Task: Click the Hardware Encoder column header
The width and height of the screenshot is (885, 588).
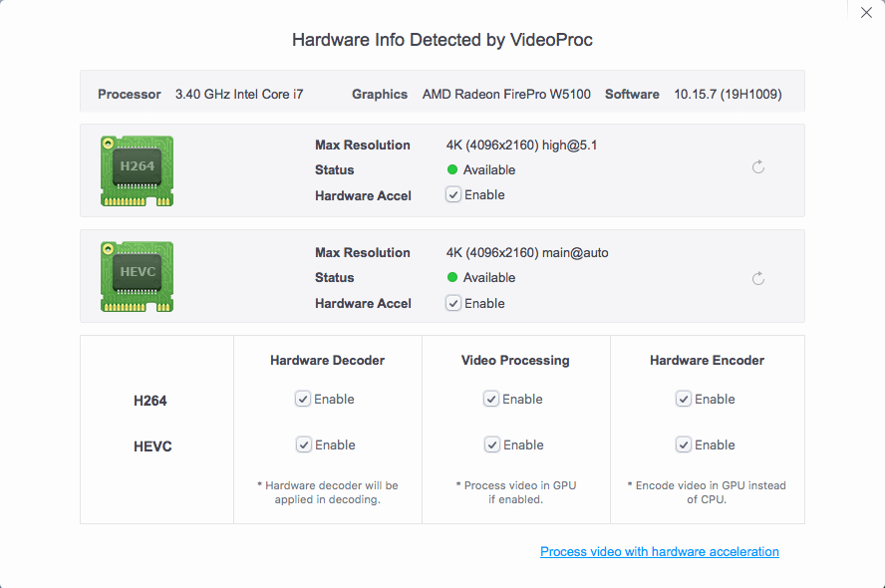Action: pos(707,360)
